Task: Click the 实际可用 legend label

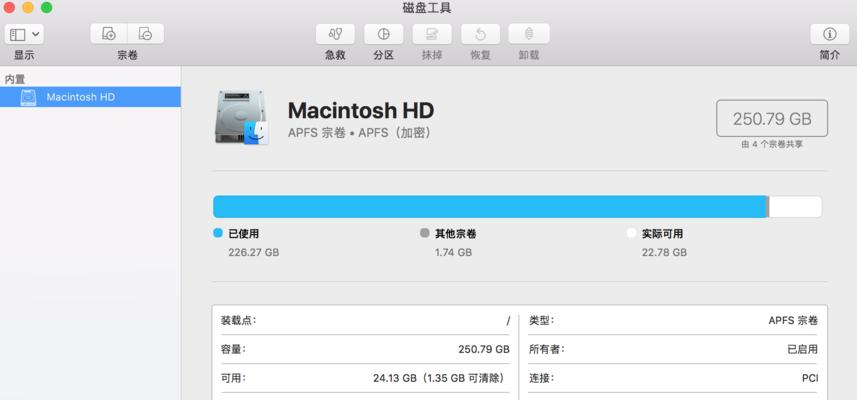Action: point(662,234)
